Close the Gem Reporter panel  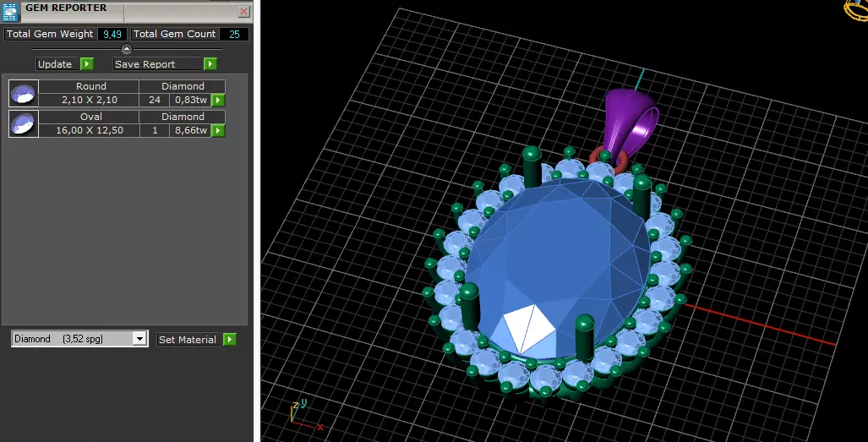tap(243, 11)
